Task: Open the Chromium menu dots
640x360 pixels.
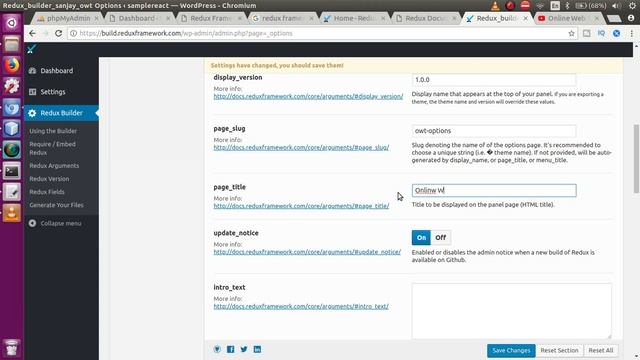Action: tap(631, 33)
